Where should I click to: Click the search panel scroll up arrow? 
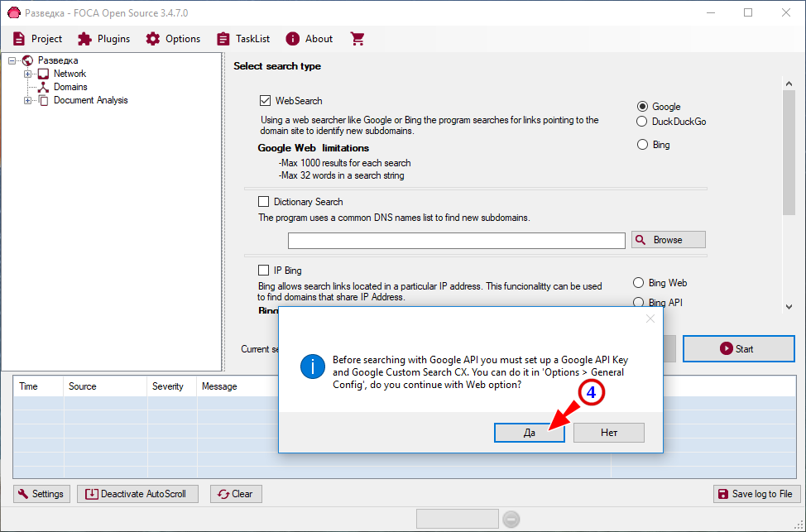point(789,84)
